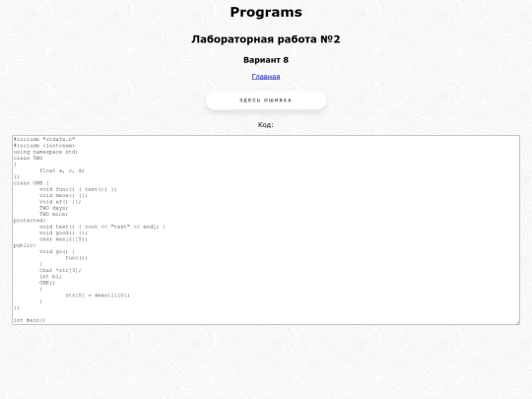532x399 pixels.
Task: Click the line char mas[2][5];
Action: click(63, 238)
